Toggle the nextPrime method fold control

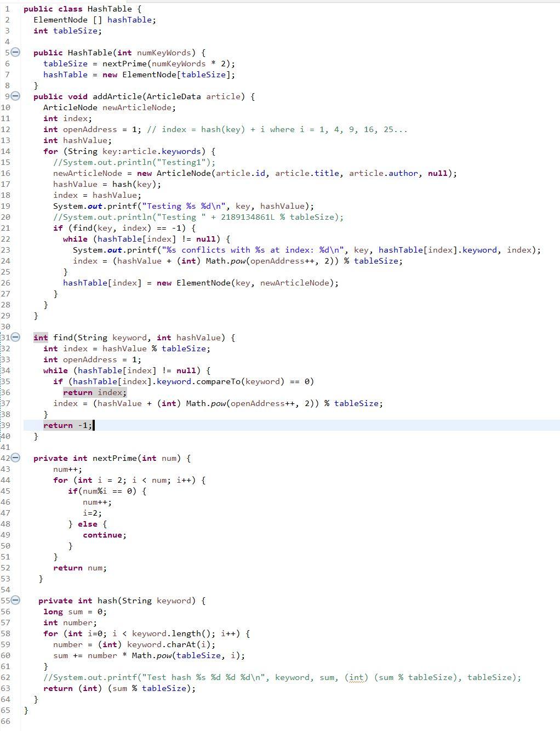[15, 458]
